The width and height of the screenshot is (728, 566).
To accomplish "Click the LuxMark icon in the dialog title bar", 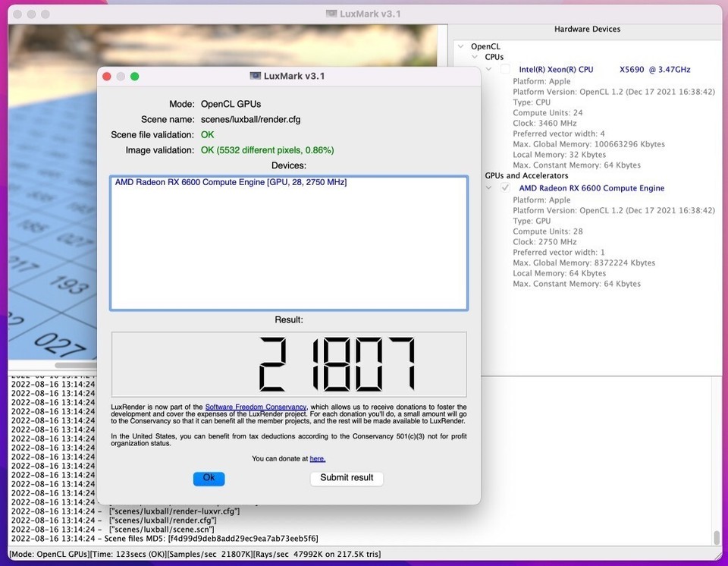I will tap(256, 76).
